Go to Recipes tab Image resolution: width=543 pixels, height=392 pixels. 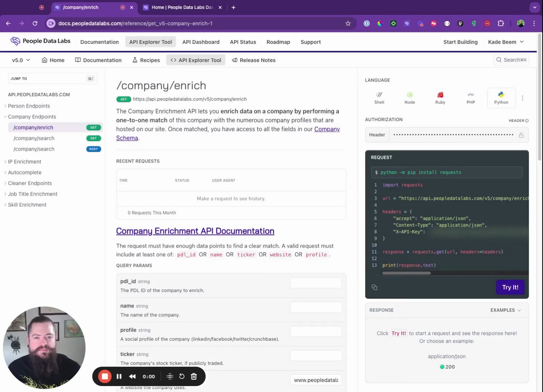pyautogui.click(x=146, y=60)
